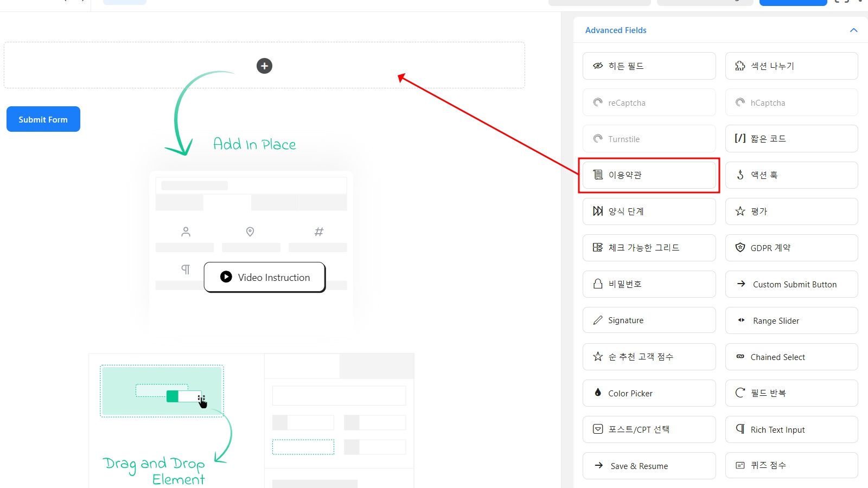Click the 포스트/CPT 선택 label text
Viewport: 868px width, 488px height.
tap(639, 429)
